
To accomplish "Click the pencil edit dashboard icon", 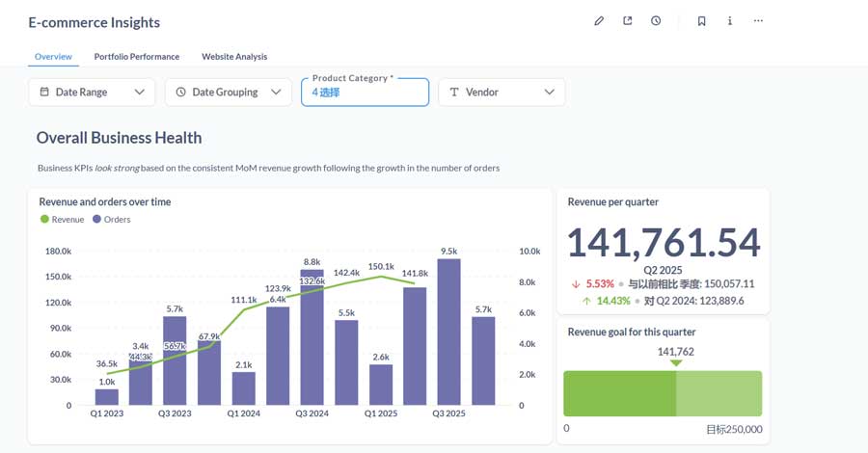I will coord(599,21).
